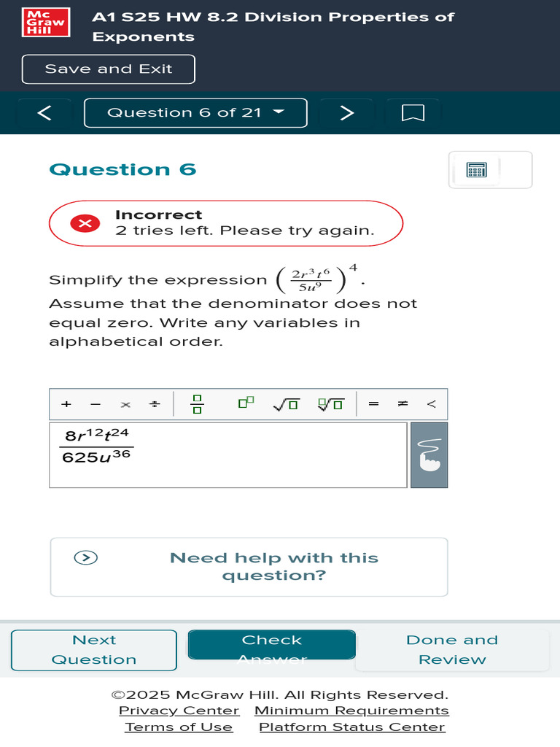Open the calculator tool
This screenshot has height=747, width=560.
(x=476, y=170)
